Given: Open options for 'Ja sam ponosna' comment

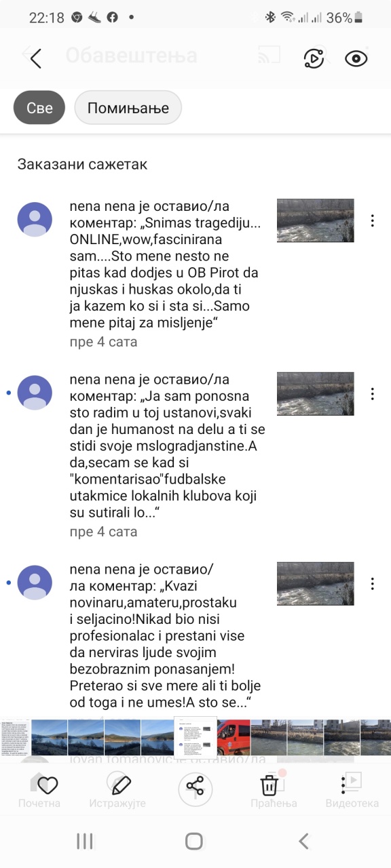Looking at the screenshot, I should pyautogui.click(x=372, y=394).
